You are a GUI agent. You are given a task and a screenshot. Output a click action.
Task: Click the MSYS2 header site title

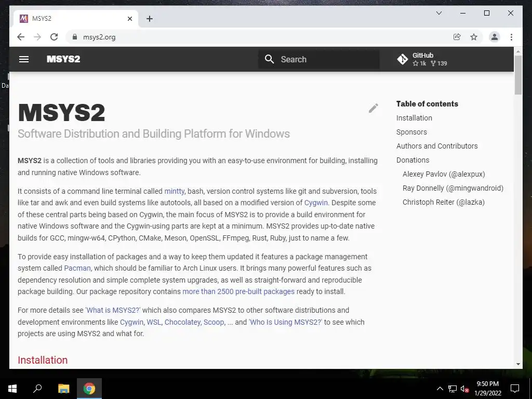pos(63,59)
